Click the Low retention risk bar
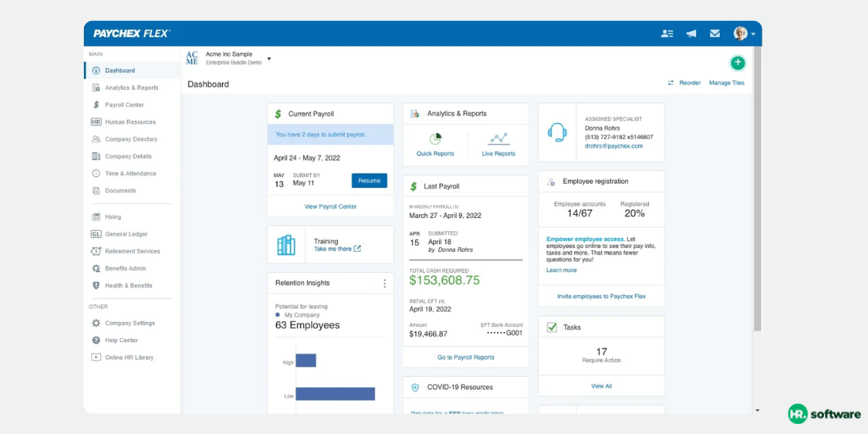 (x=335, y=393)
